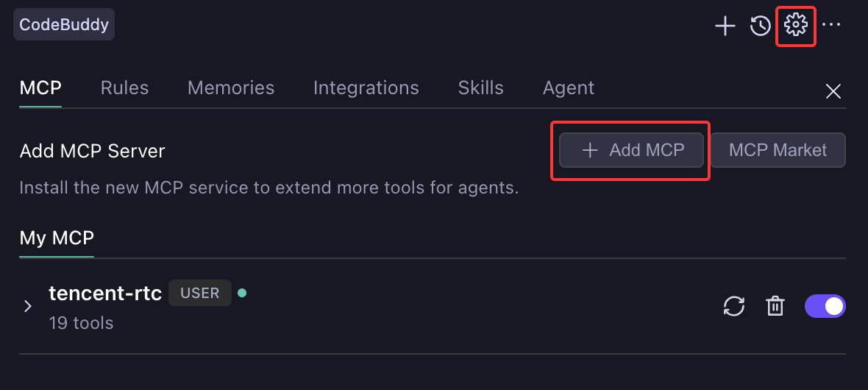The height and width of the screenshot is (390, 868).
Task: Open the Memories tab
Action: 231,88
